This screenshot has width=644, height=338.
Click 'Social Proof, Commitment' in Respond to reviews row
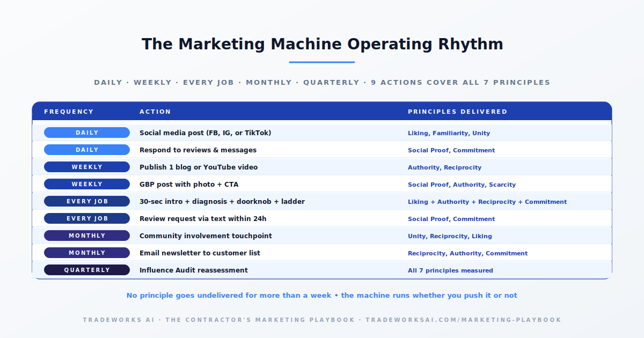point(451,150)
